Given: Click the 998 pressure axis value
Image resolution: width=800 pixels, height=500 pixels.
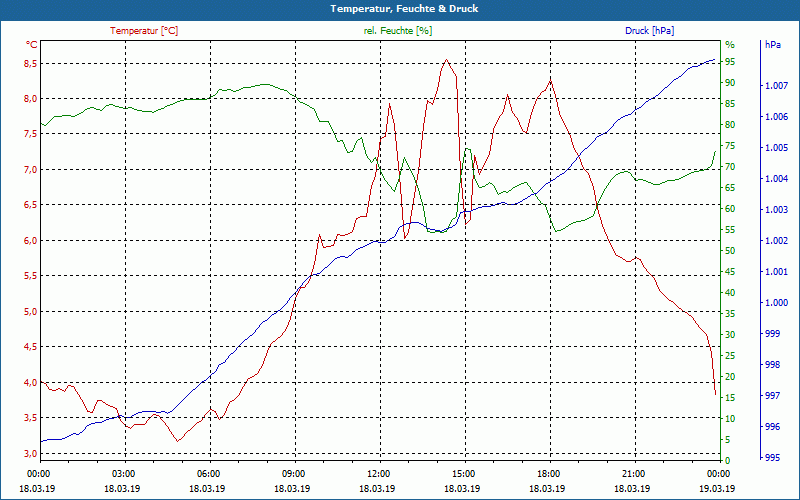Looking at the screenshot, I should click(773, 365).
